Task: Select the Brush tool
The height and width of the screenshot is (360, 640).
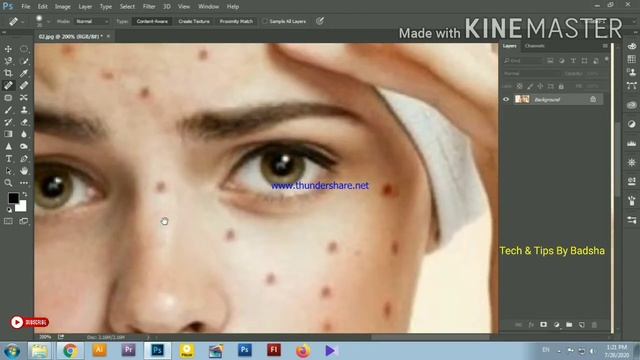Action: 8,110
